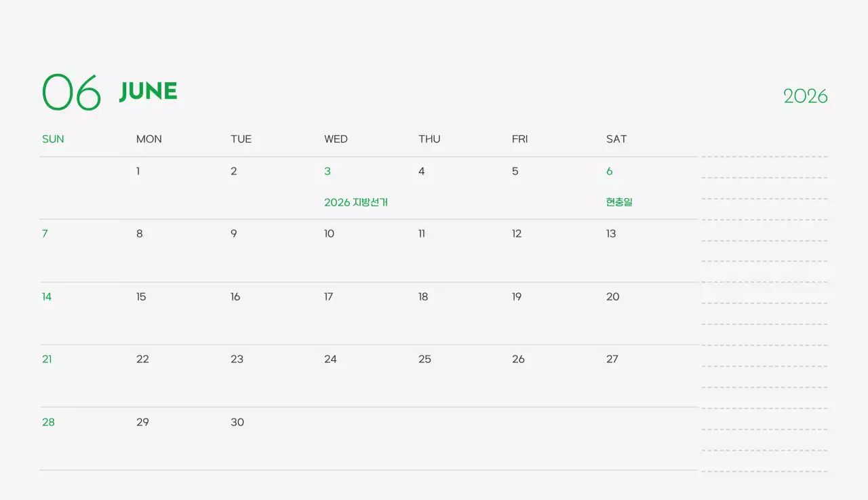Select Sunday June 7
This screenshot has width=868, height=500.
point(45,234)
